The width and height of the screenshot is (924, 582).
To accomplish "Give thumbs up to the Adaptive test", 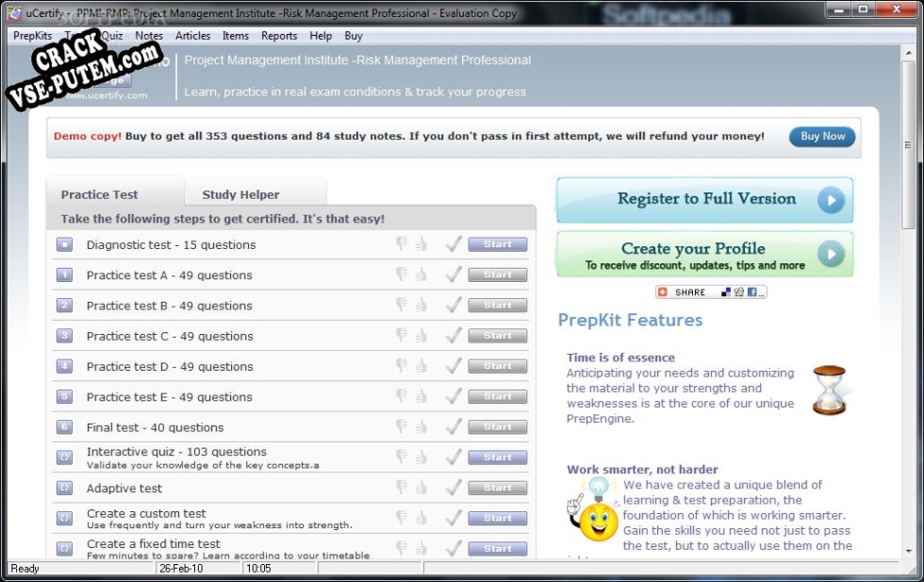I will [x=421, y=488].
